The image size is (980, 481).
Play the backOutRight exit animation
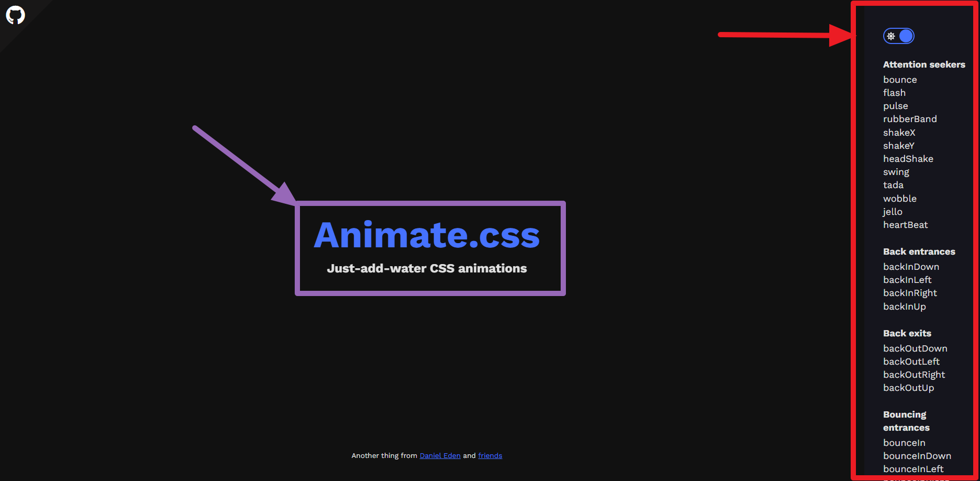click(x=914, y=375)
